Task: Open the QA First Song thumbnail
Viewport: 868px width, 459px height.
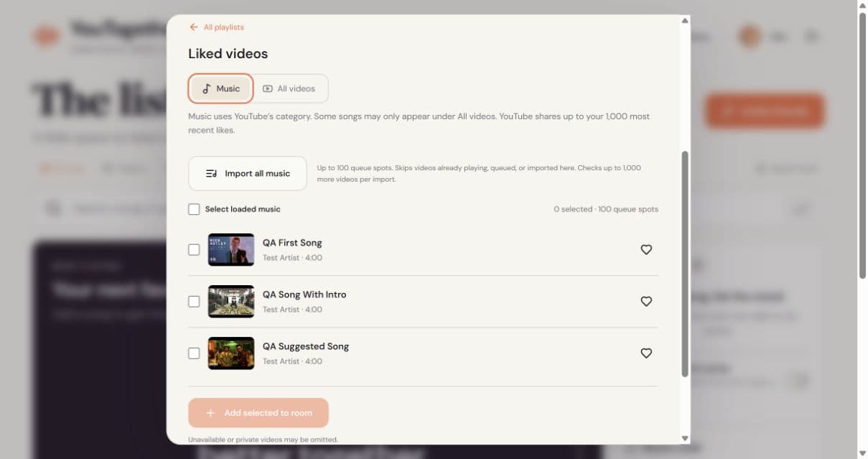Action: (x=231, y=250)
